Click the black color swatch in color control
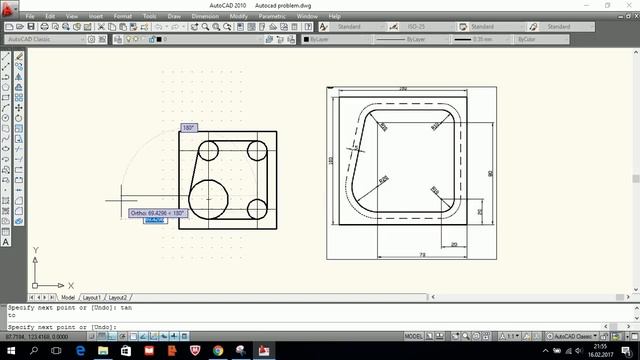This screenshot has height=360, width=640. coord(306,39)
